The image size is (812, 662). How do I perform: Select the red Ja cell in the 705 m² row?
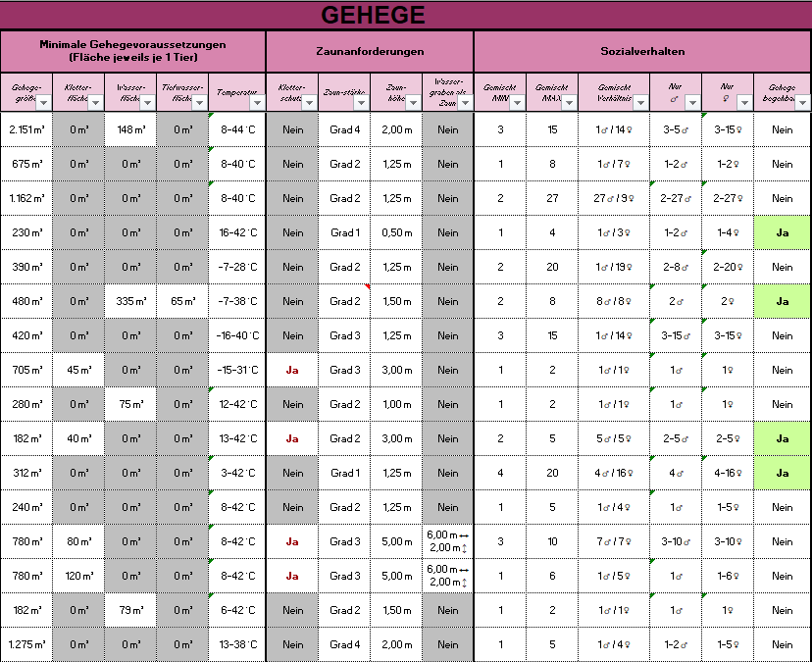(292, 370)
